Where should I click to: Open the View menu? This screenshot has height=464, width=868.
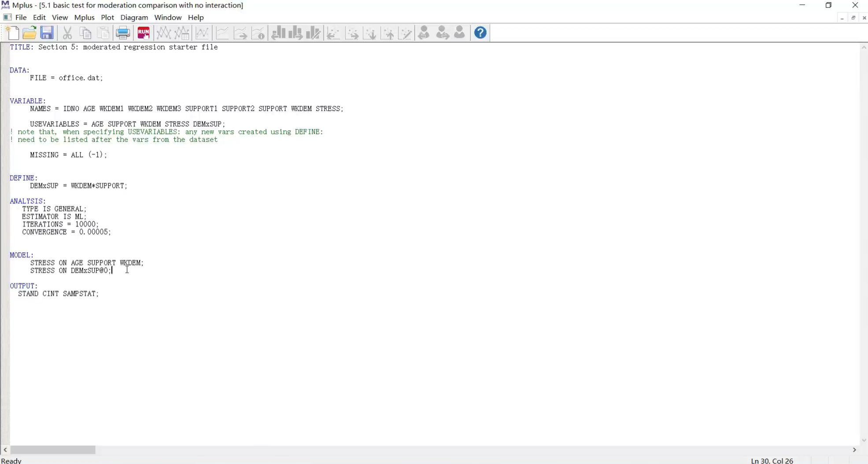point(60,18)
